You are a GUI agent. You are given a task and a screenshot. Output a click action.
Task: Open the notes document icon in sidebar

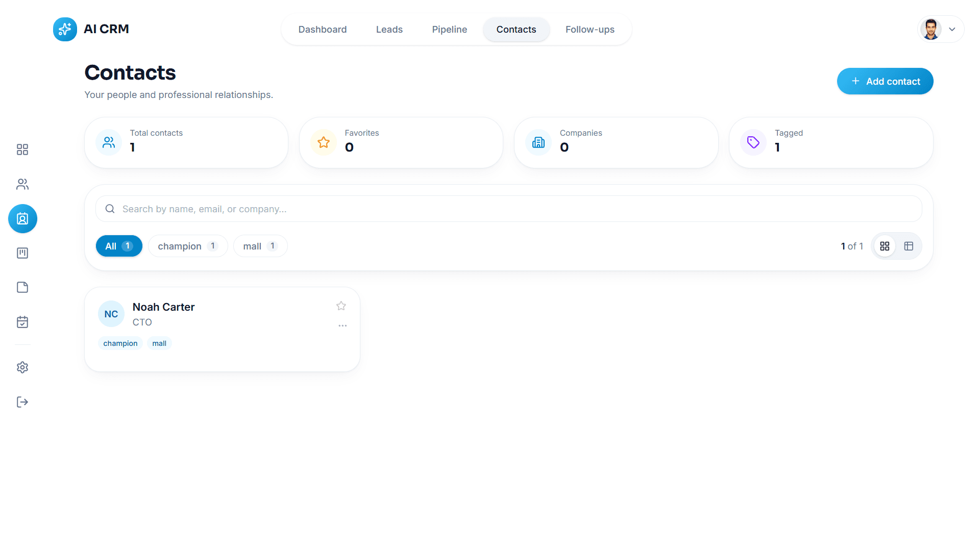tap(22, 287)
